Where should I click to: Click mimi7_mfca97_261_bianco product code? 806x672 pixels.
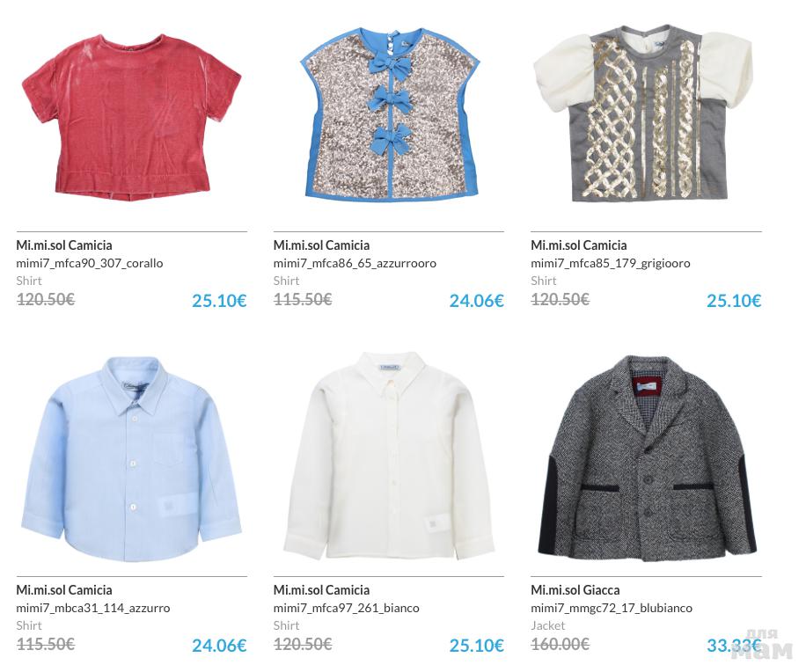click(347, 609)
